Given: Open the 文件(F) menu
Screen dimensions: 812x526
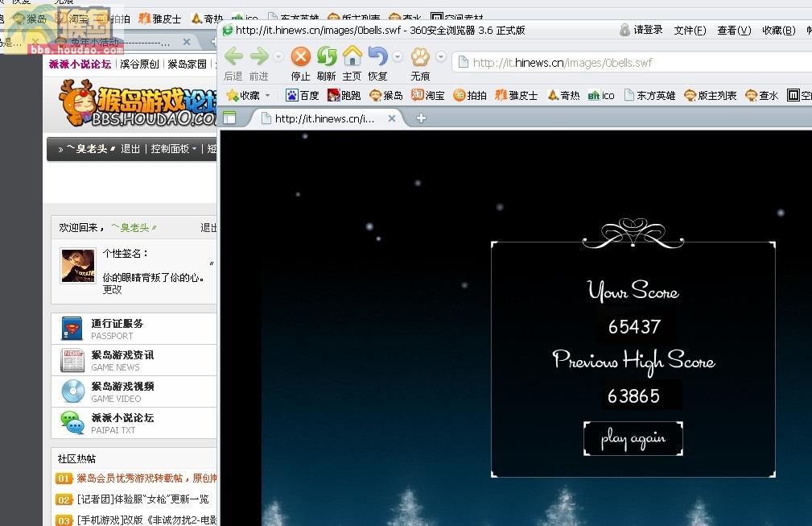Looking at the screenshot, I should tap(690, 30).
